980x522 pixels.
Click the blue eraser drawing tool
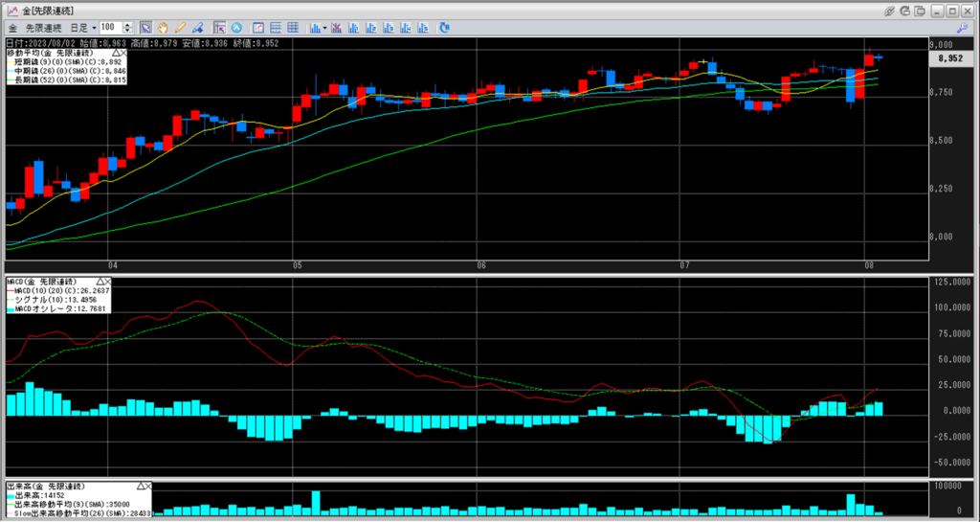coord(197,28)
